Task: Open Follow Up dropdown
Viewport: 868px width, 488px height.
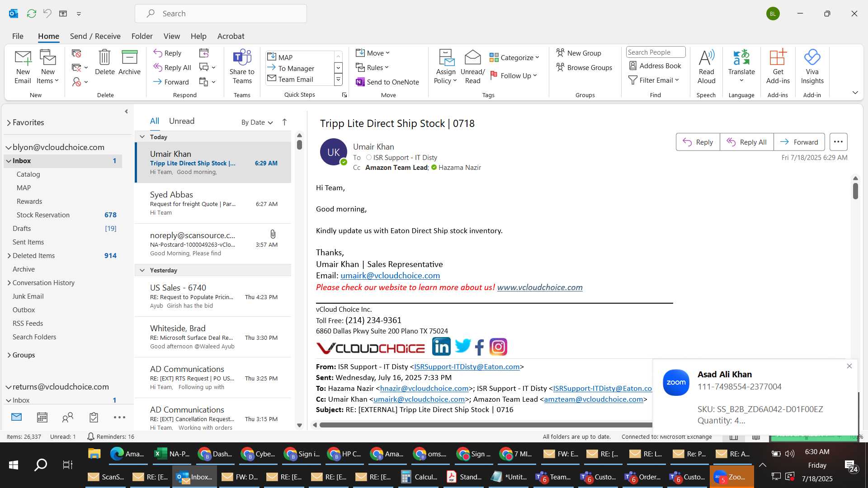Action: click(514, 76)
